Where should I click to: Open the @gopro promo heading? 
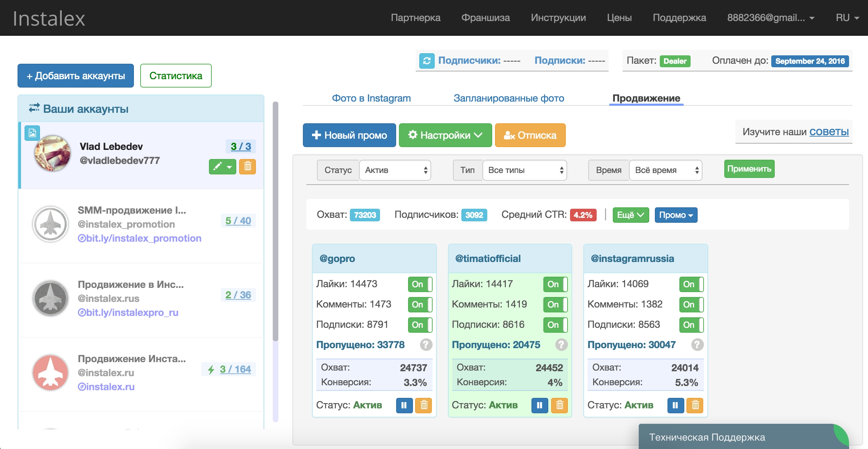[x=337, y=258]
